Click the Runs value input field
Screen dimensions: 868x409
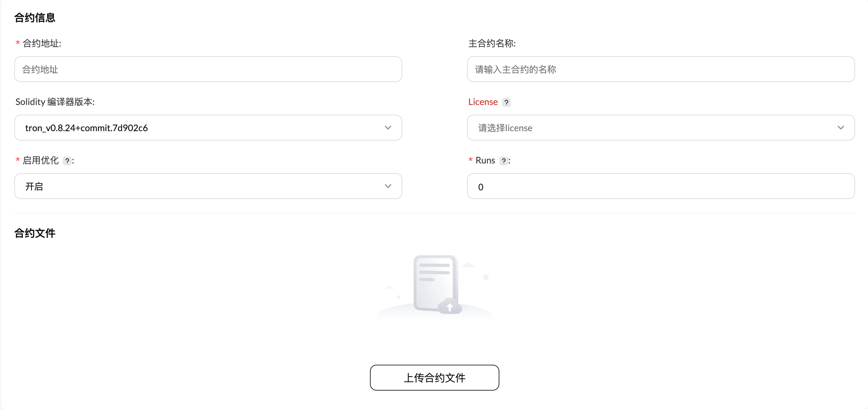(x=660, y=186)
